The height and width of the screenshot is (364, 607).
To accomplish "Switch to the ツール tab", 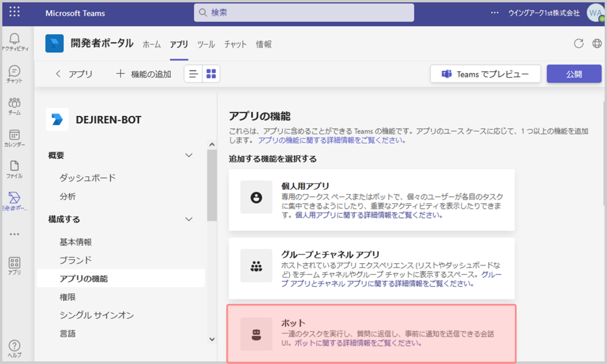I will (x=206, y=44).
